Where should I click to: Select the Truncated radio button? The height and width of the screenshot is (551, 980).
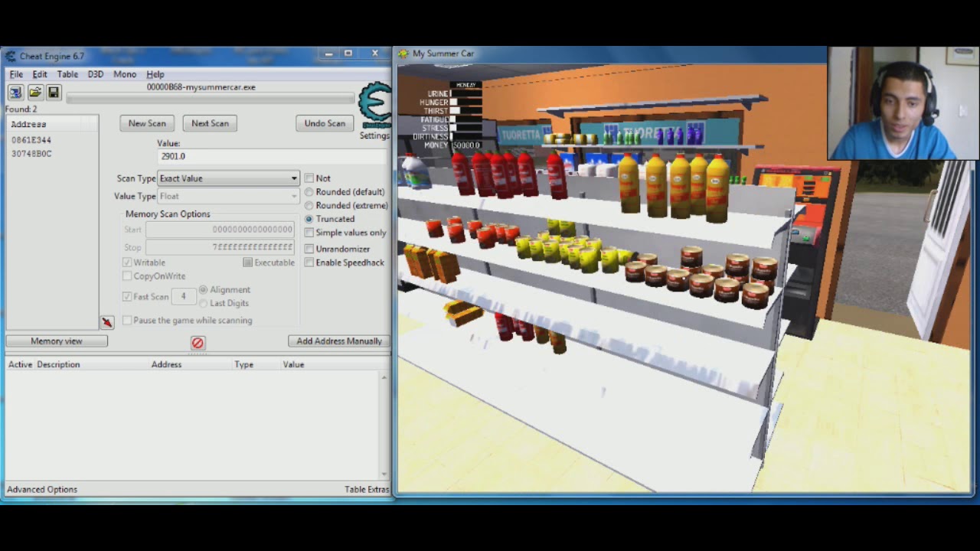[x=309, y=219]
